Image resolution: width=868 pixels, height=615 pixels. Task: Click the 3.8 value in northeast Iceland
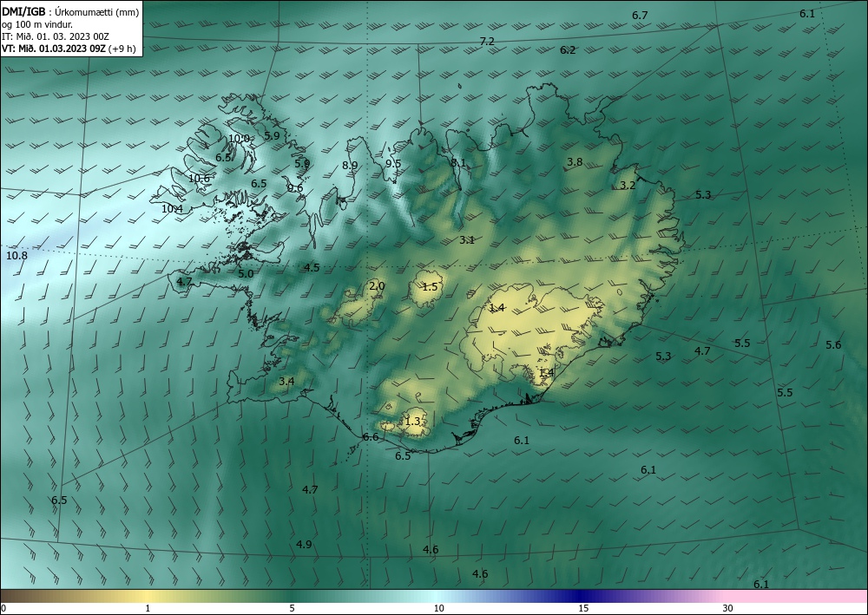575,162
